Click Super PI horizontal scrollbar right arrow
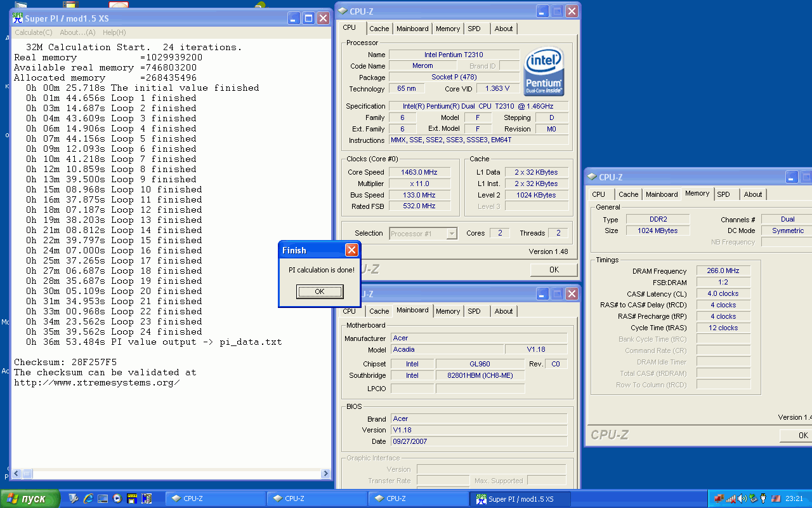Screen dimensions: 812x508 (325, 474)
